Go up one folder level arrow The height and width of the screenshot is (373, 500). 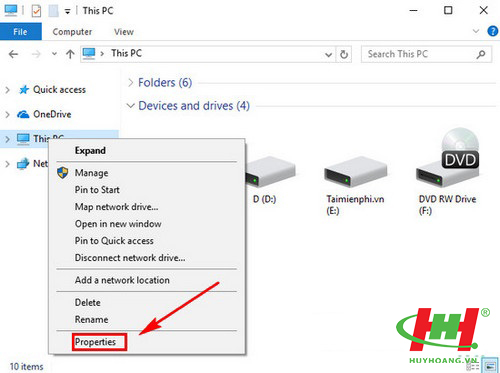[x=70, y=54]
